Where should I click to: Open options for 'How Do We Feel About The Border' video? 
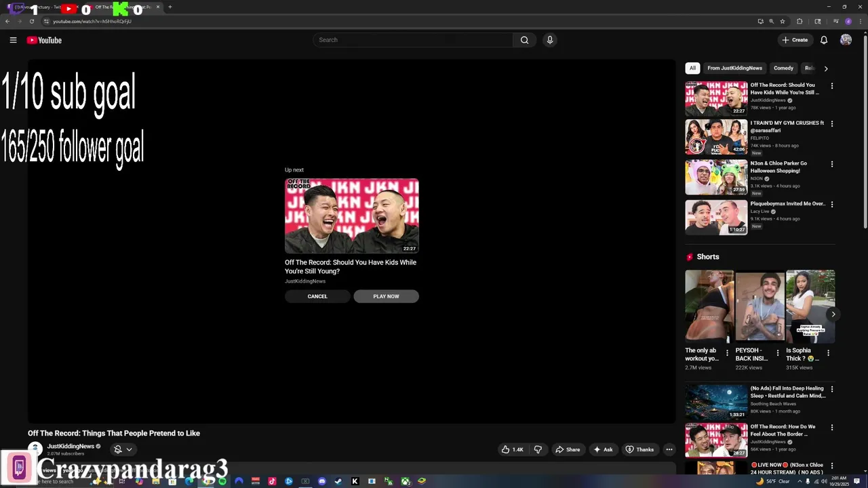click(x=832, y=428)
